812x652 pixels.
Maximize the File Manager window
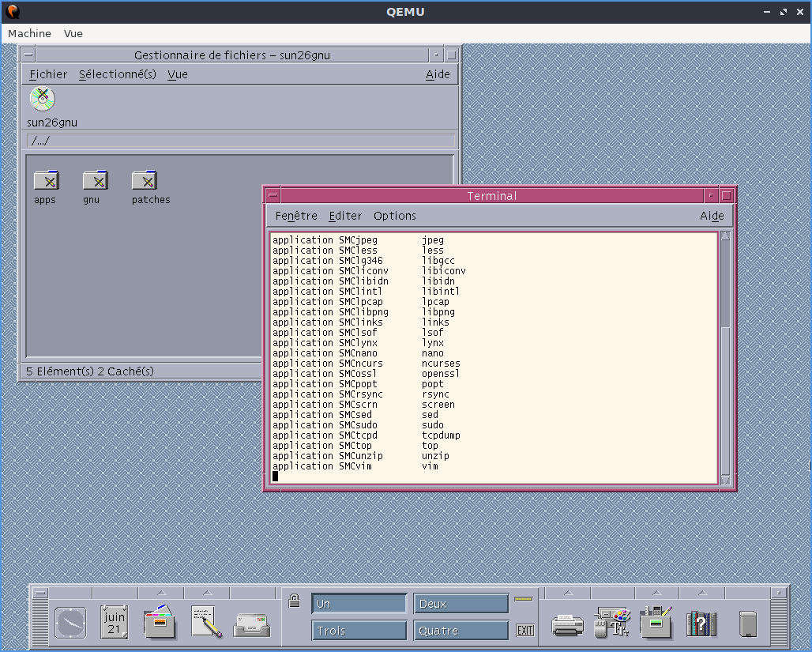click(452, 55)
